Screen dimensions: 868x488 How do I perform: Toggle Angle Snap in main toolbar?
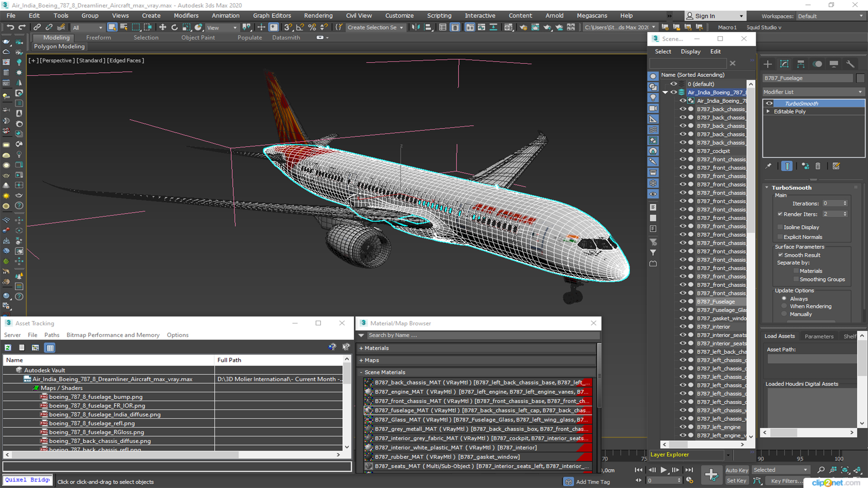[x=300, y=28]
